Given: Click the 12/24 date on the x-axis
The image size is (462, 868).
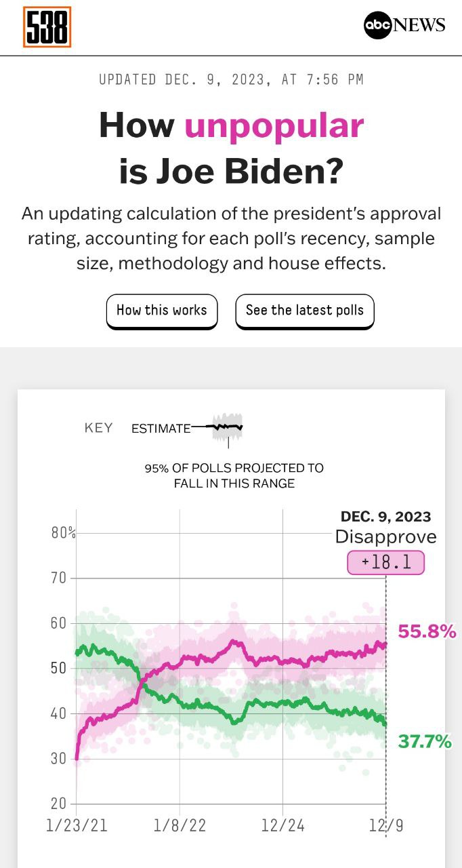Looking at the screenshot, I should click(282, 825).
